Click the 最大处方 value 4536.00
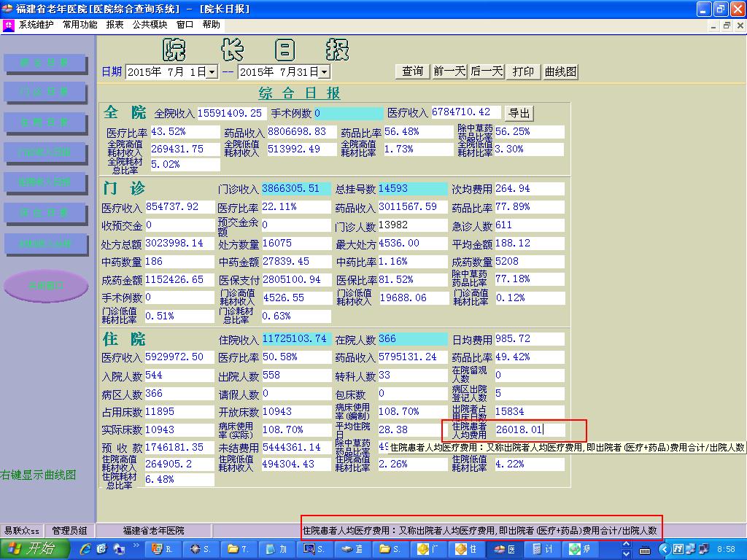This screenshot has width=747, height=560. 413,244
